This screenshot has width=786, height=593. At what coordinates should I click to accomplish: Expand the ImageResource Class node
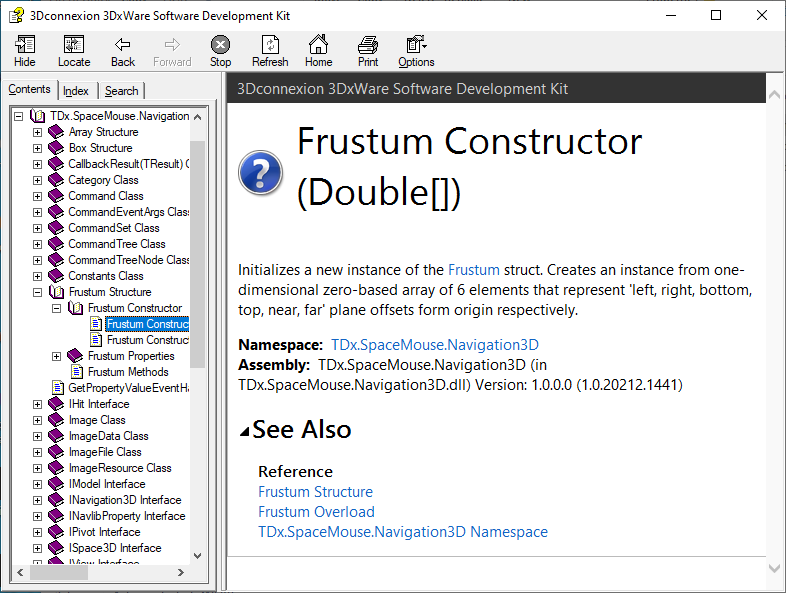38,468
